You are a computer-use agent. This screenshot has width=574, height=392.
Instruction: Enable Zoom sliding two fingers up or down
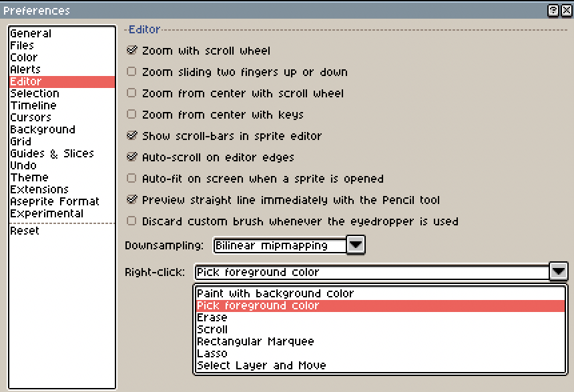[131, 72]
